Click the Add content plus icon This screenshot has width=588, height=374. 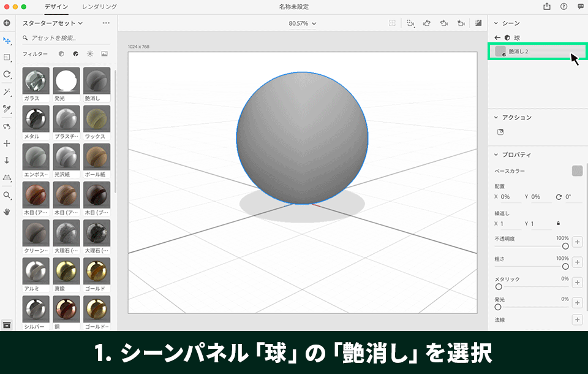point(7,23)
